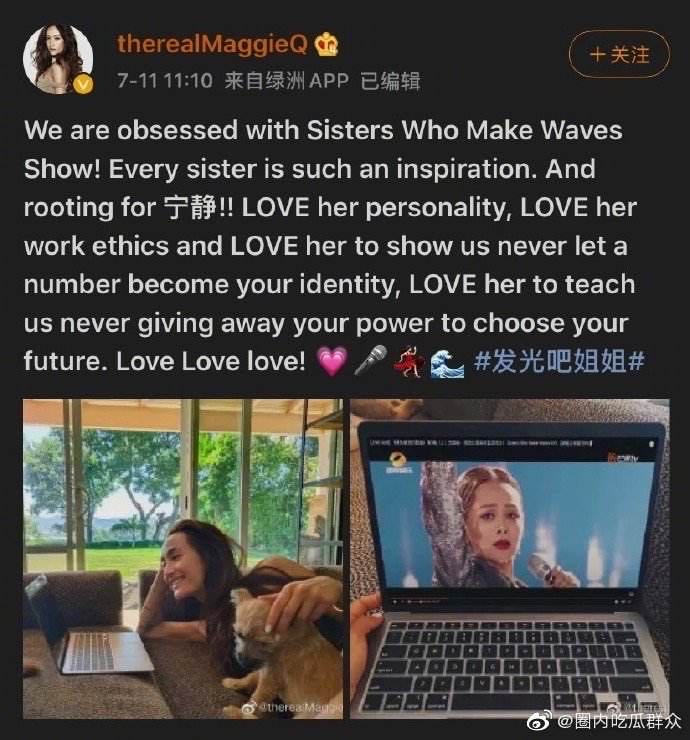Click the 7-11 11:10 post timestamp
690x740 pixels.
click(165, 81)
